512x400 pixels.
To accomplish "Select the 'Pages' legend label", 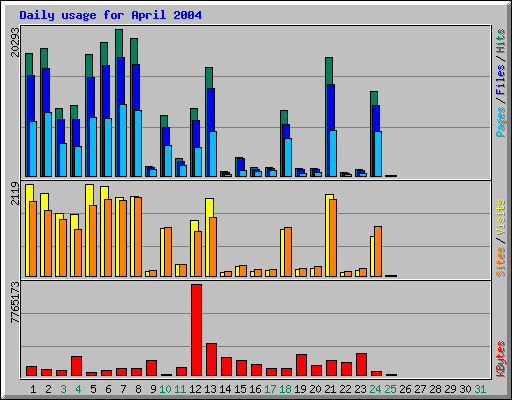I will (501, 122).
